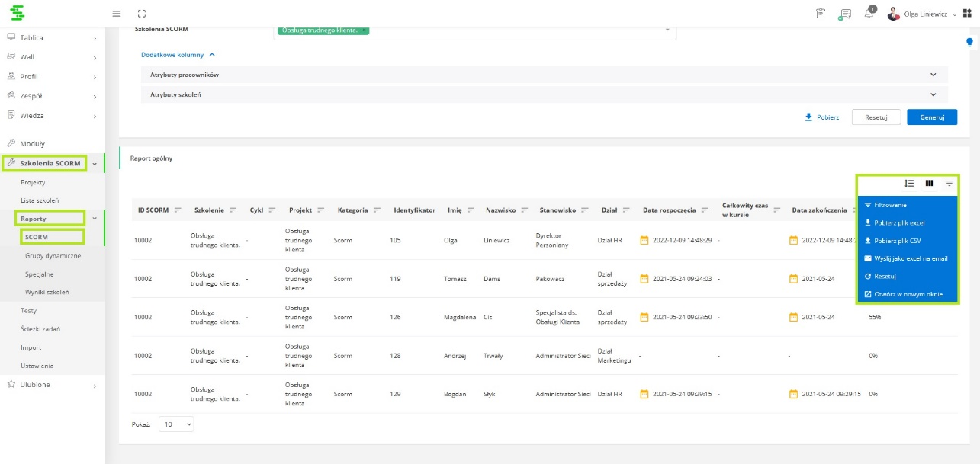Open the Pokaż rows-per-page dropdown
The image size is (980, 464).
[x=176, y=424]
